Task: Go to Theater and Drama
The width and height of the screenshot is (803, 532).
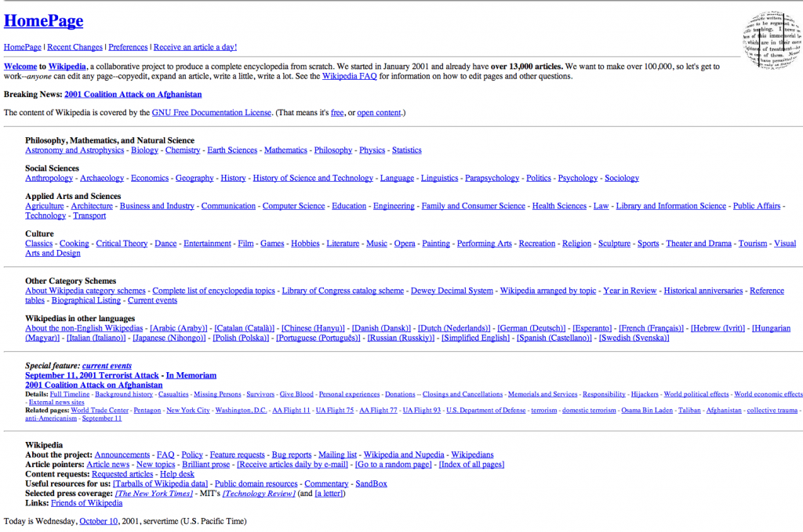Action: pyautogui.click(x=699, y=244)
